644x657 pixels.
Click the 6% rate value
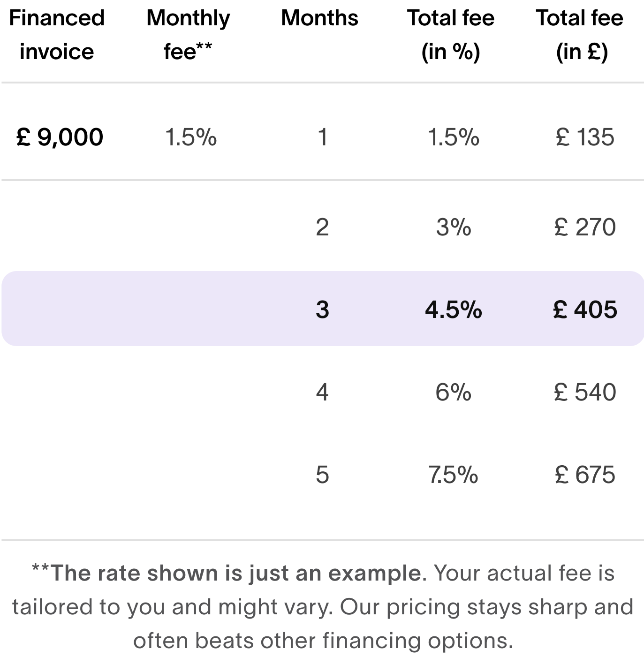[x=453, y=392]
